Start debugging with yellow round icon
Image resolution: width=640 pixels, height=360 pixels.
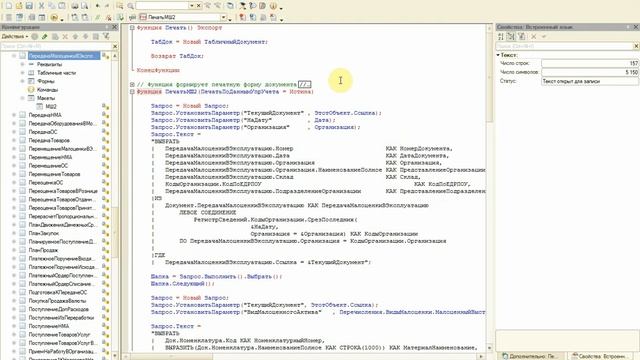click(54, 18)
